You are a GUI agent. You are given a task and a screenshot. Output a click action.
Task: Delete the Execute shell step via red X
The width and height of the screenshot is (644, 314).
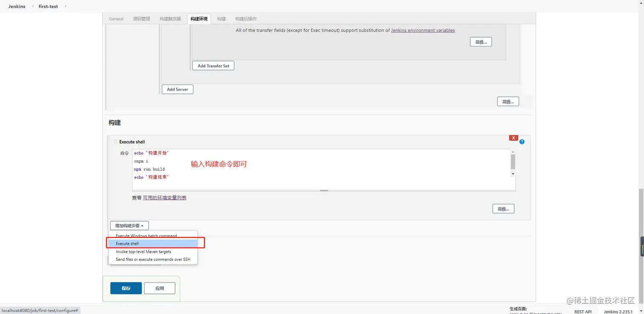(513, 138)
